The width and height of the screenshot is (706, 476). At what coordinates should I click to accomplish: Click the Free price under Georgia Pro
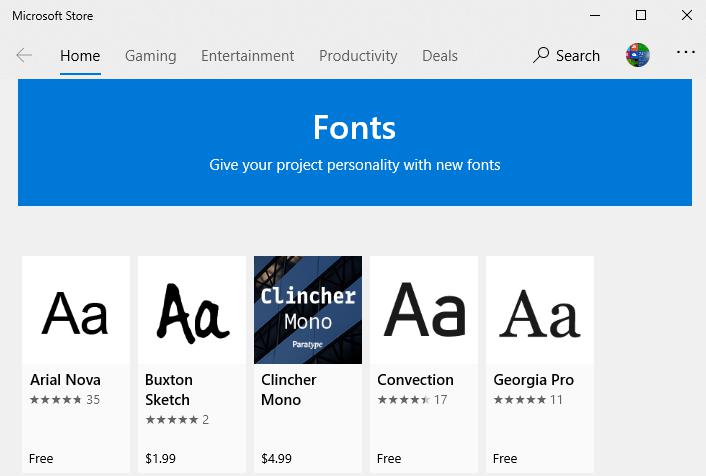(505, 458)
